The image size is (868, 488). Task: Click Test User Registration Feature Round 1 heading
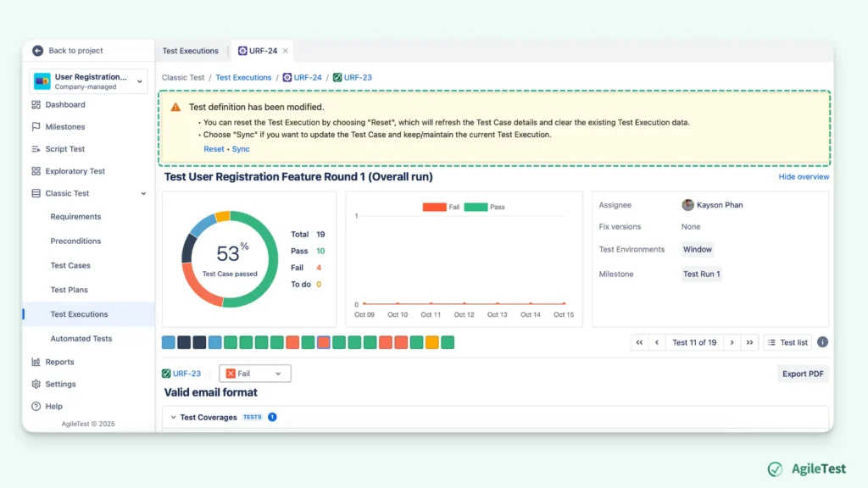pyautogui.click(x=298, y=177)
